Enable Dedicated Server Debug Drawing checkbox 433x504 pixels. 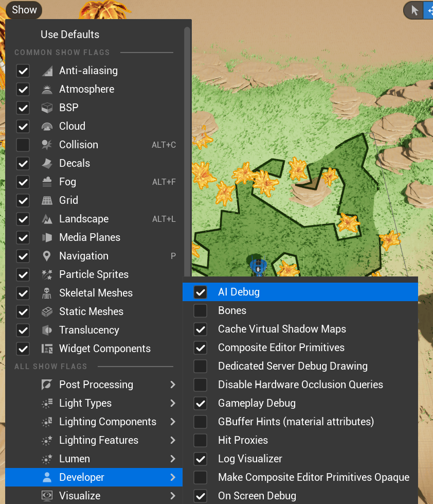(x=201, y=367)
